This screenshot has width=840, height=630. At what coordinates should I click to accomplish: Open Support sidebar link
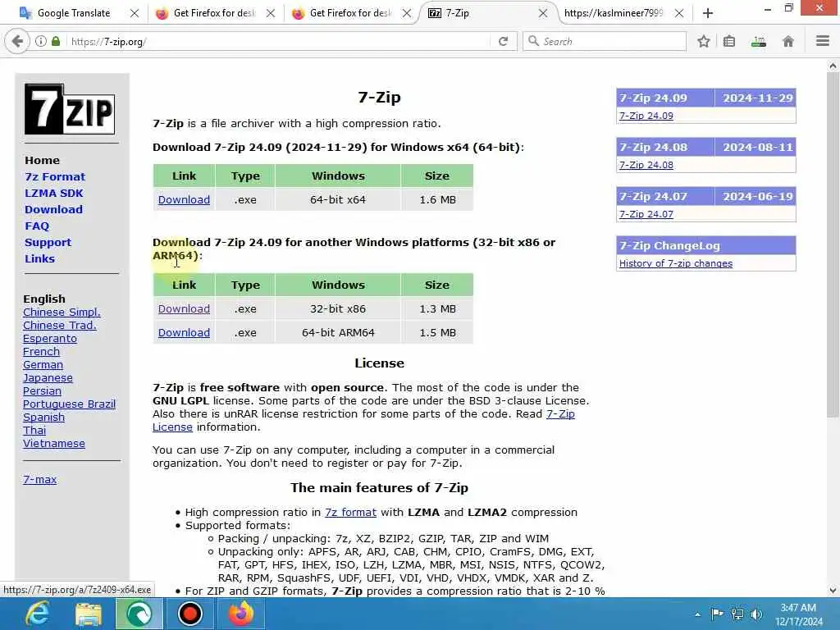[x=48, y=242]
